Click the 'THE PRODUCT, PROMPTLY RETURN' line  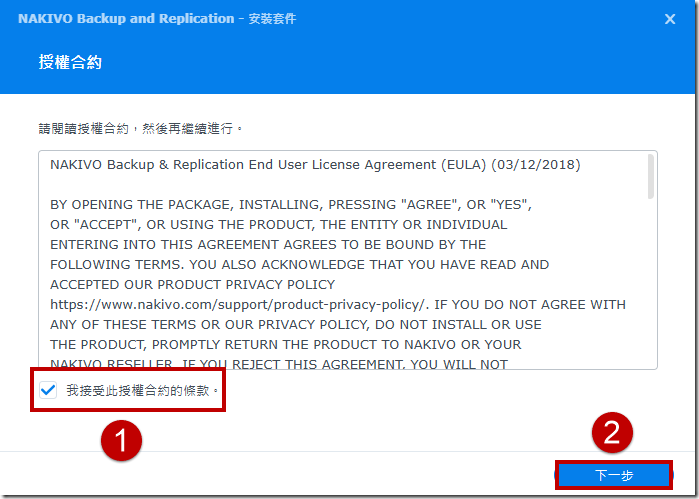(286, 344)
